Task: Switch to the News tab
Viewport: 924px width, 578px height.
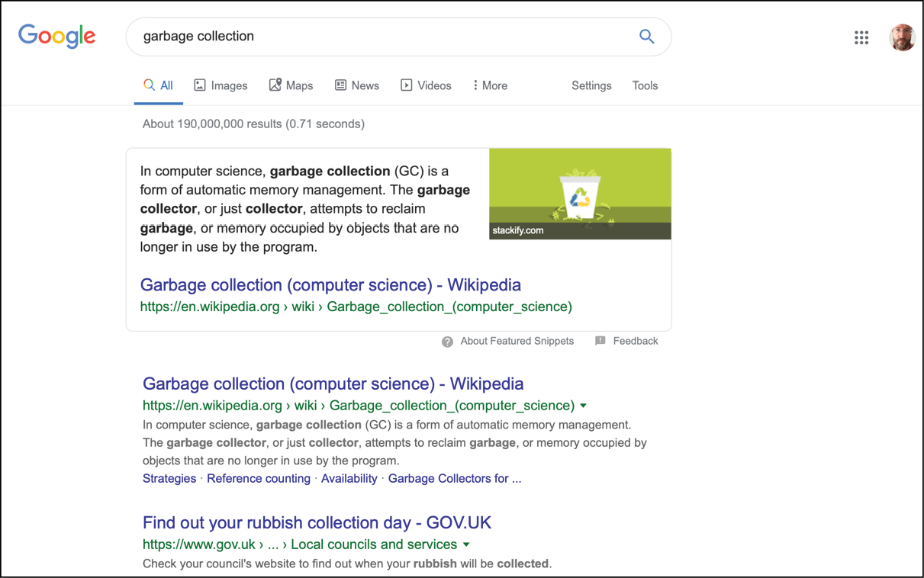Action: [357, 85]
